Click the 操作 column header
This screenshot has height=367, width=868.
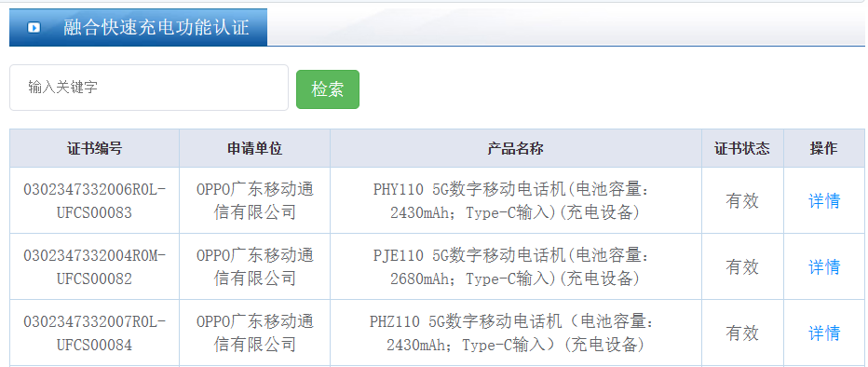(x=823, y=148)
